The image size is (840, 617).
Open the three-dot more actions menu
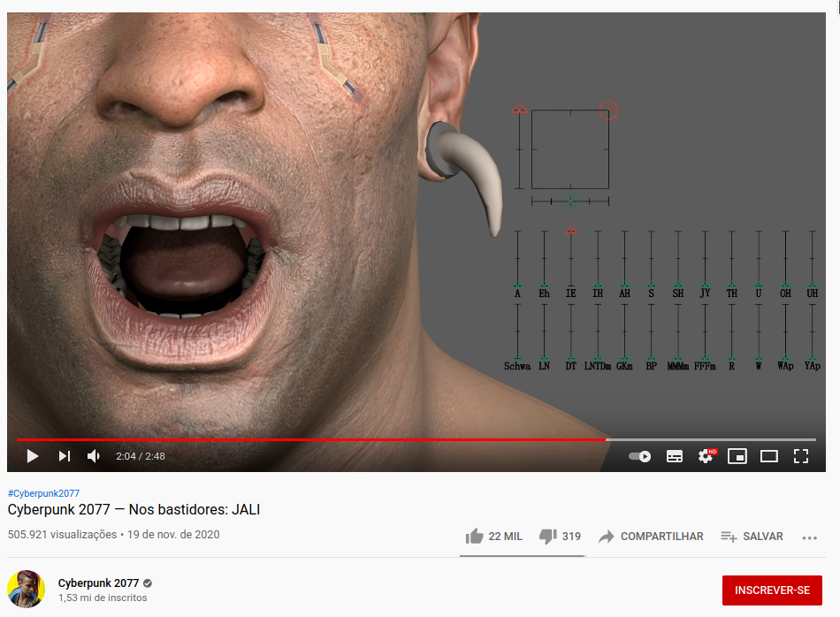(x=809, y=537)
